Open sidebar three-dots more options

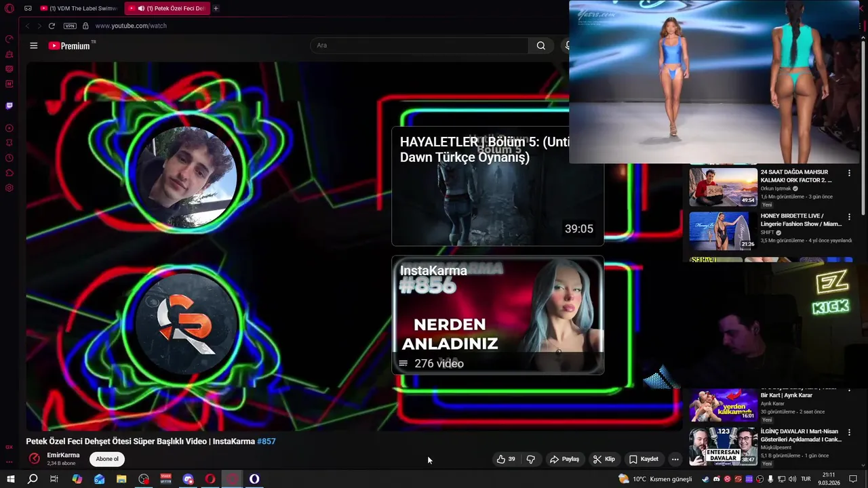9,462
